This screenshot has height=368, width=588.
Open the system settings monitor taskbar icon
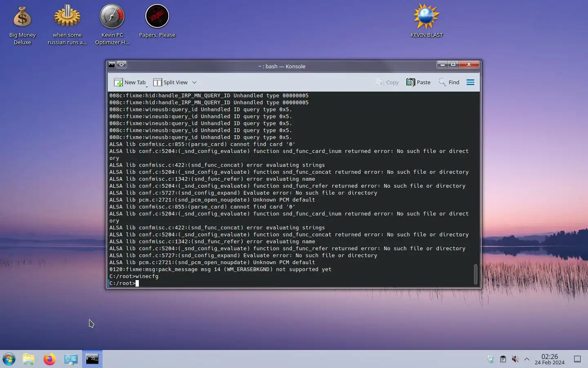71,359
